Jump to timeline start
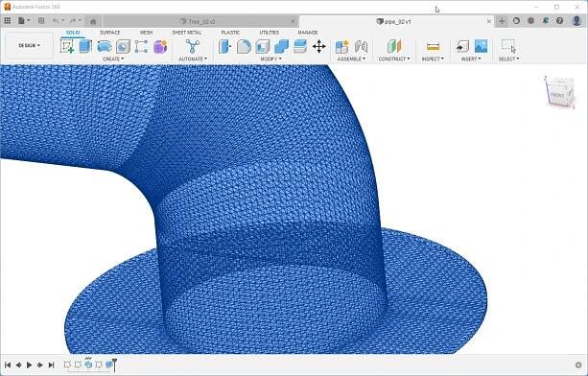 pos(8,364)
